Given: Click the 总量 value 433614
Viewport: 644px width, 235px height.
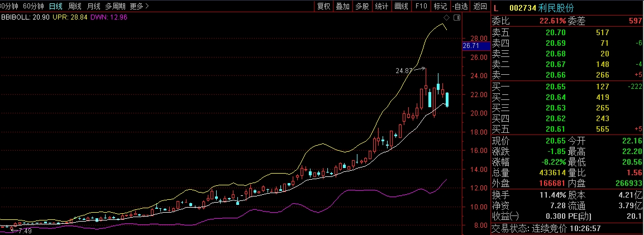Looking at the screenshot, I should point(552,172).
